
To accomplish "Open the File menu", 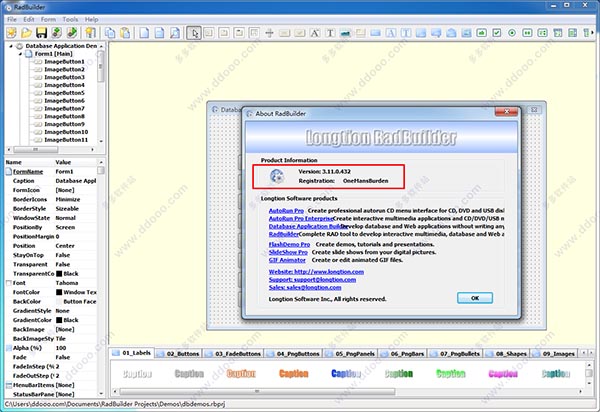I will pos(12,19).
